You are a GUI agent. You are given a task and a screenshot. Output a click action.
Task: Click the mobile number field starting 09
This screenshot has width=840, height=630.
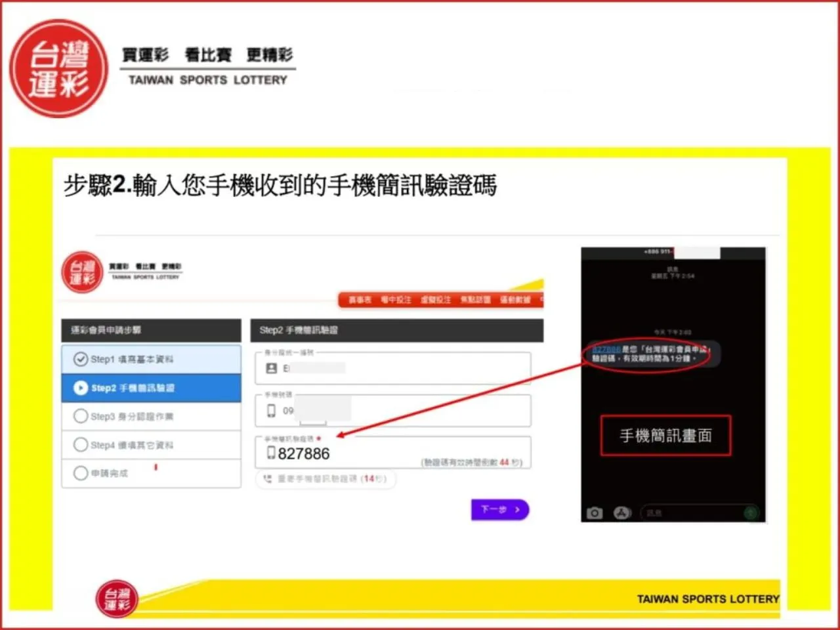[x=392, y=411]
